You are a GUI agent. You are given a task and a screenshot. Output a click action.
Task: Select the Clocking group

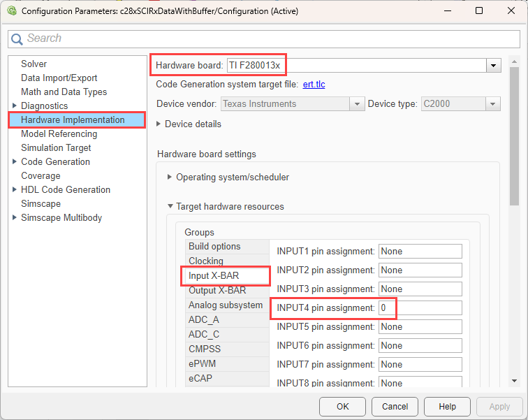[x=206, y=261]
